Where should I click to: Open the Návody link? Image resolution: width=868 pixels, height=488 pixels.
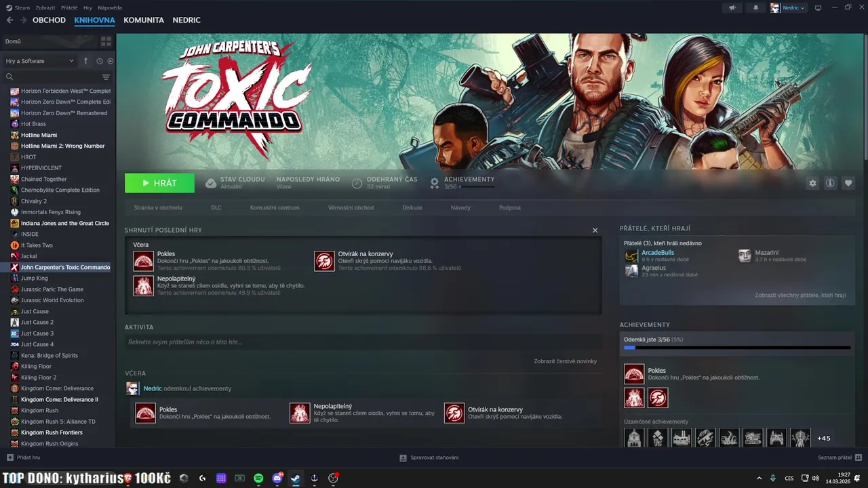coord(460,207)
